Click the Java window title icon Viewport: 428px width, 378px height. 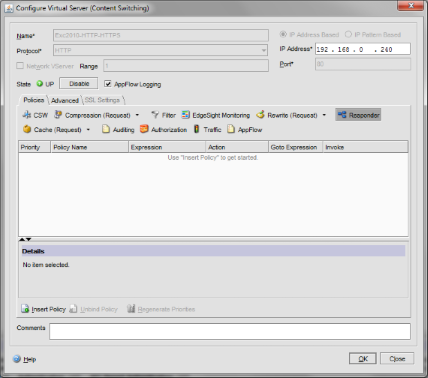[x=9, y=8]
